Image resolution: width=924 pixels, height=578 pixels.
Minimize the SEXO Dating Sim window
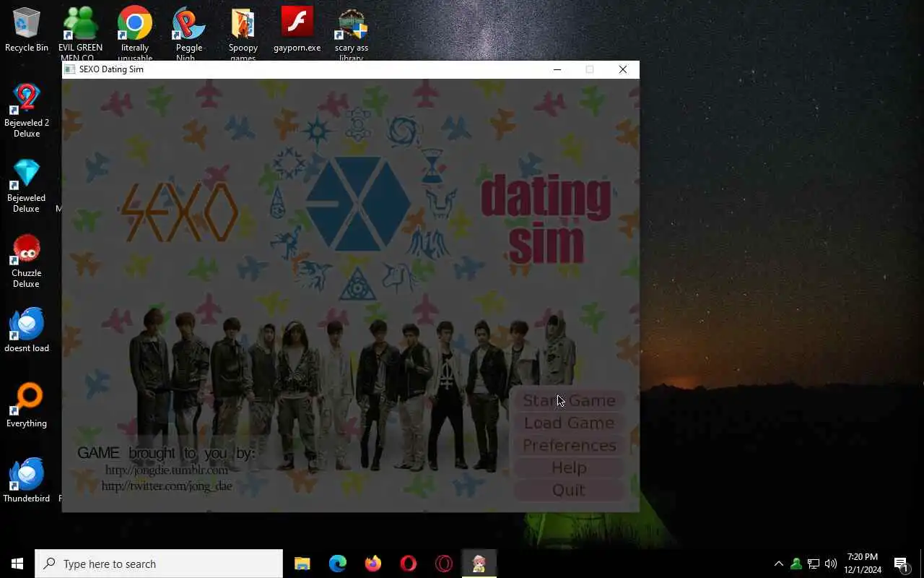(557, 69)
